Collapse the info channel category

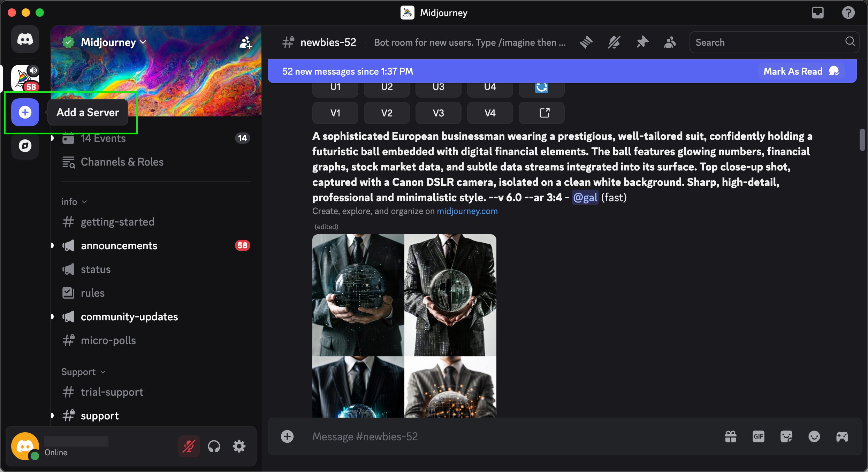[x=74, y=202]
